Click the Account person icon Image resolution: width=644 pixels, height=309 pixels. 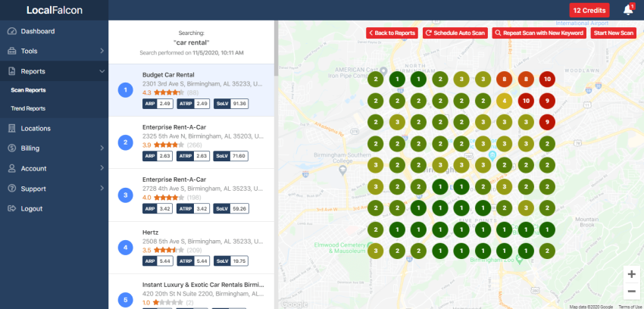(12, 169)
